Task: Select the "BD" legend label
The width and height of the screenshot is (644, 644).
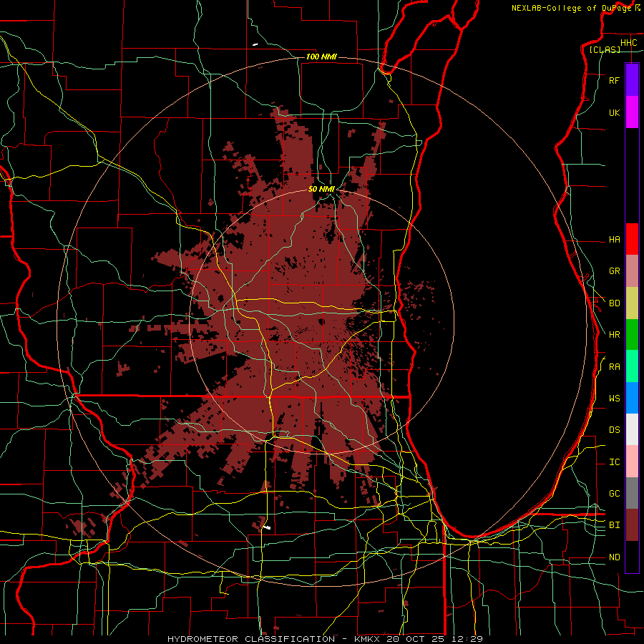Action: [614, 303]
